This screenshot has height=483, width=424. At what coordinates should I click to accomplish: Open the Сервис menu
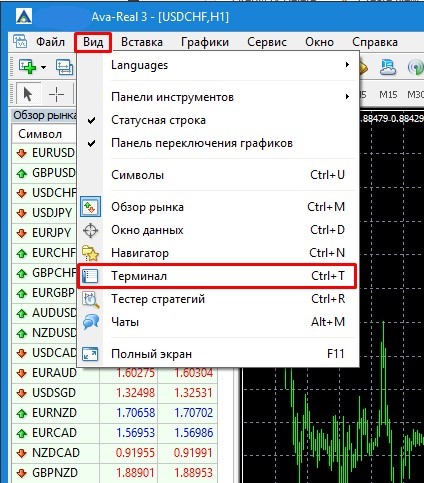267,42
